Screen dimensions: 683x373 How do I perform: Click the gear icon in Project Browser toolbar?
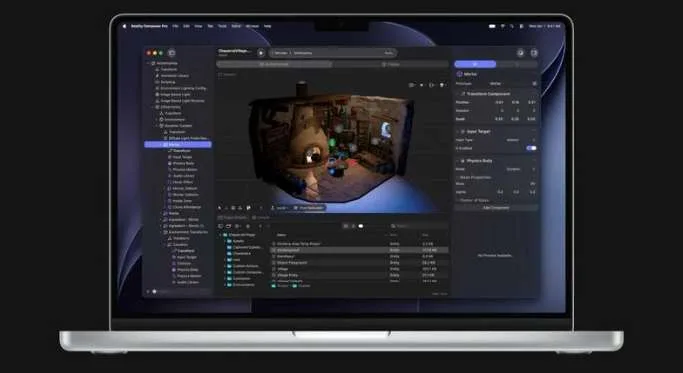click(248, 226)
